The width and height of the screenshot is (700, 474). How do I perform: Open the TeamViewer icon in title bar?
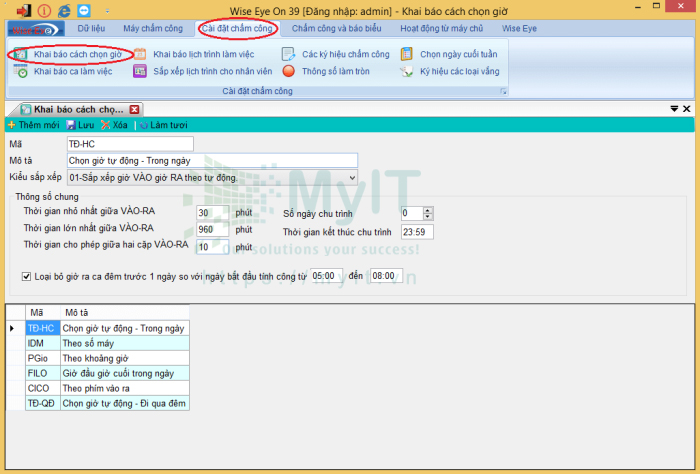pos(84,10)
